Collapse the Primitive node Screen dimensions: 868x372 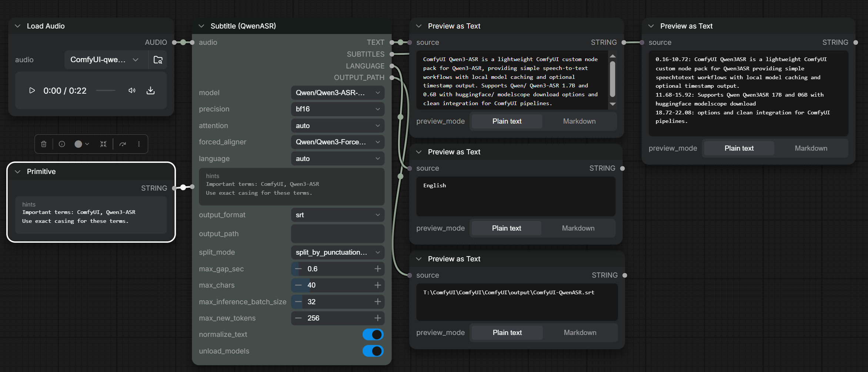coord(17,172)
